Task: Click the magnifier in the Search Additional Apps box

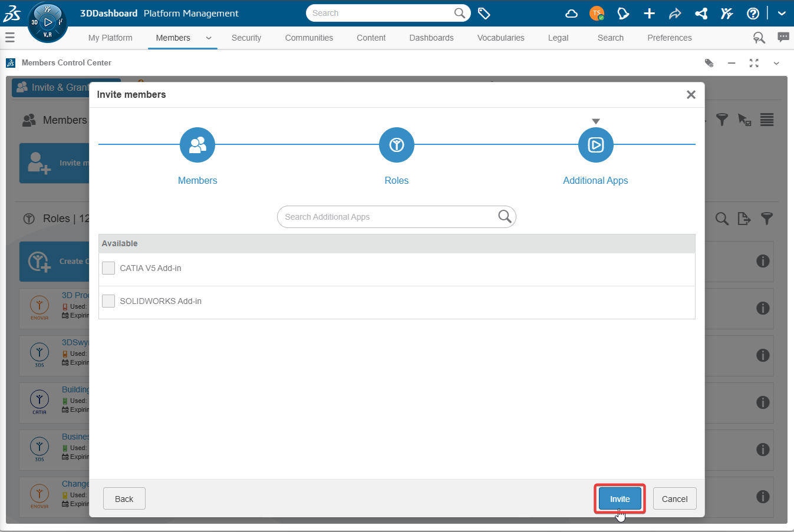Action: tap(505, 216)
